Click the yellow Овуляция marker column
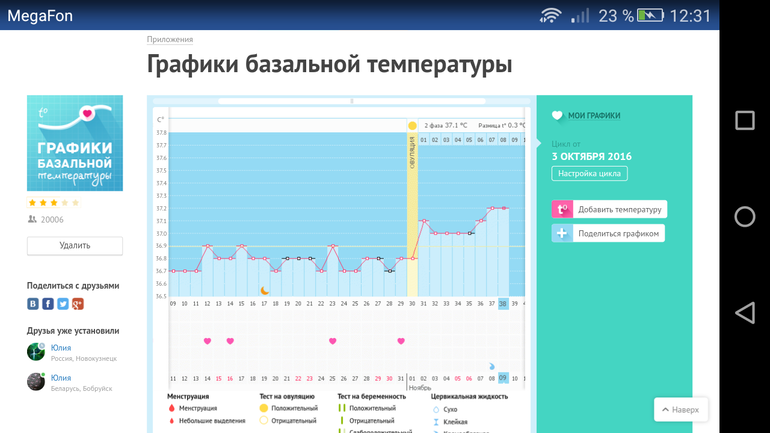Viewport: 770px width, 433px height. coord(412,210)
